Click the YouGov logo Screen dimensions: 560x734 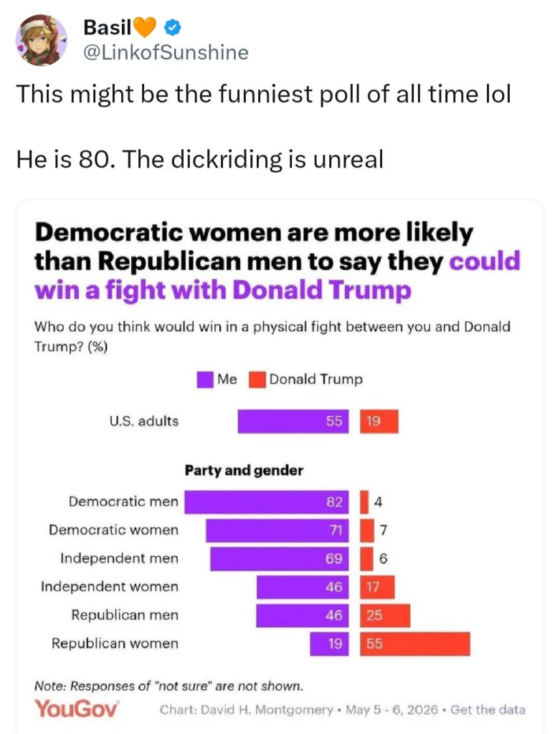click(x=77, y=708)
